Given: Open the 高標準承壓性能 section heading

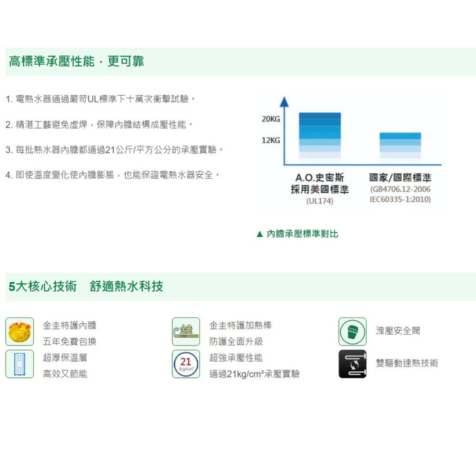Looking at the screenshot, I should point(76,60).
